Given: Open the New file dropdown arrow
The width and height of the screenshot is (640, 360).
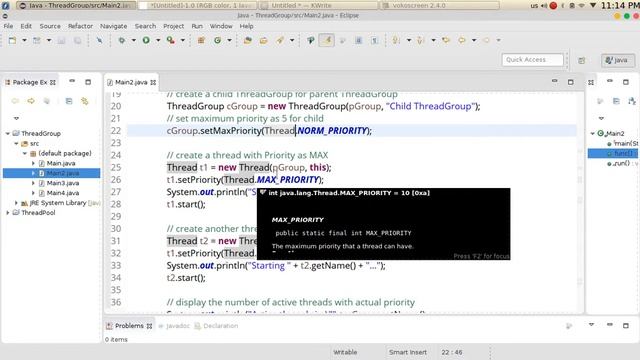Looking at the screenshot, I should pos(24,40).
